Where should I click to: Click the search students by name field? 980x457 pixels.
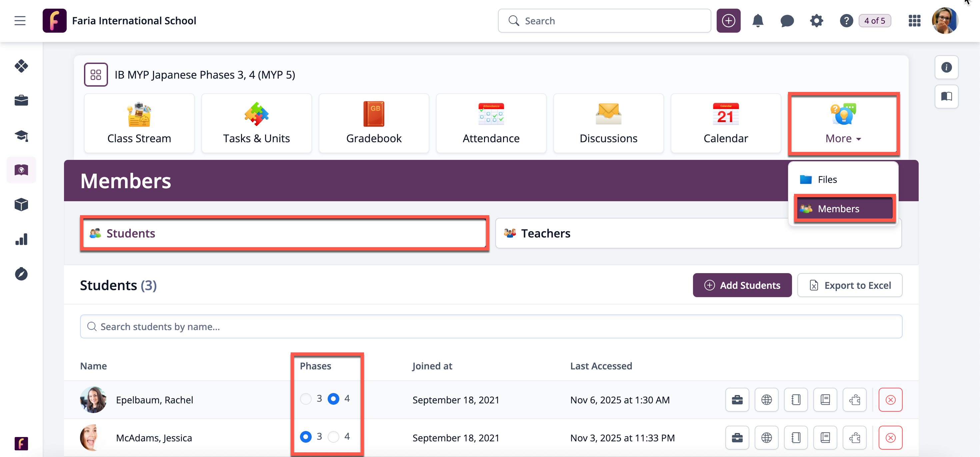[x=491, y=326]
